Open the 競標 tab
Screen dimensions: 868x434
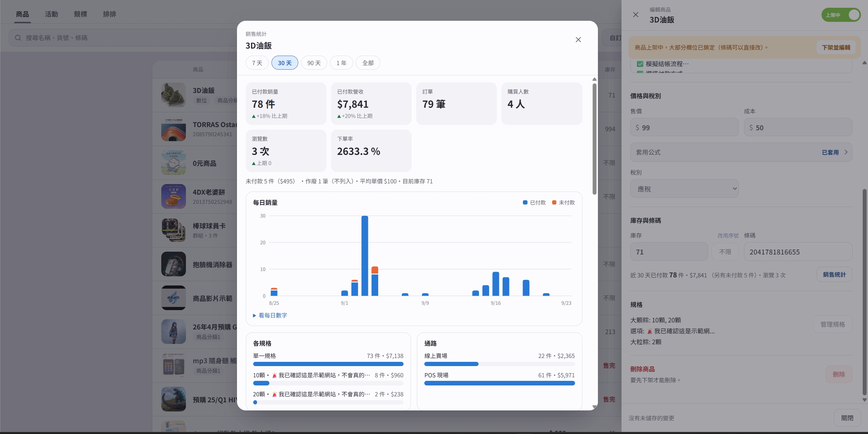(80, 14)
